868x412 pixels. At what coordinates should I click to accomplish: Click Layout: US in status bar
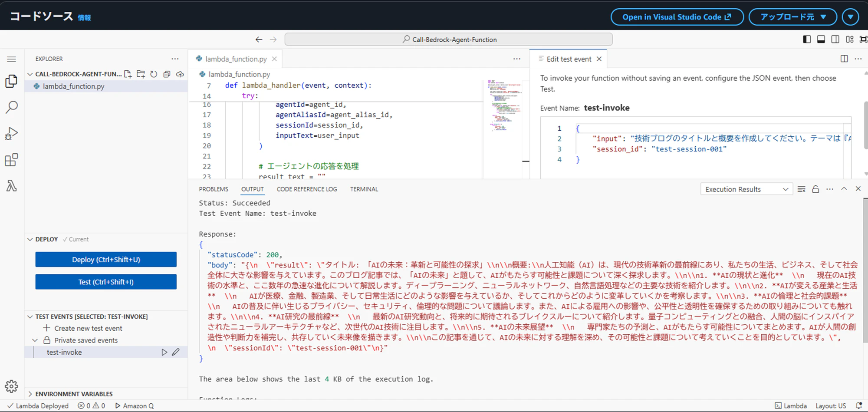point(831,406)
